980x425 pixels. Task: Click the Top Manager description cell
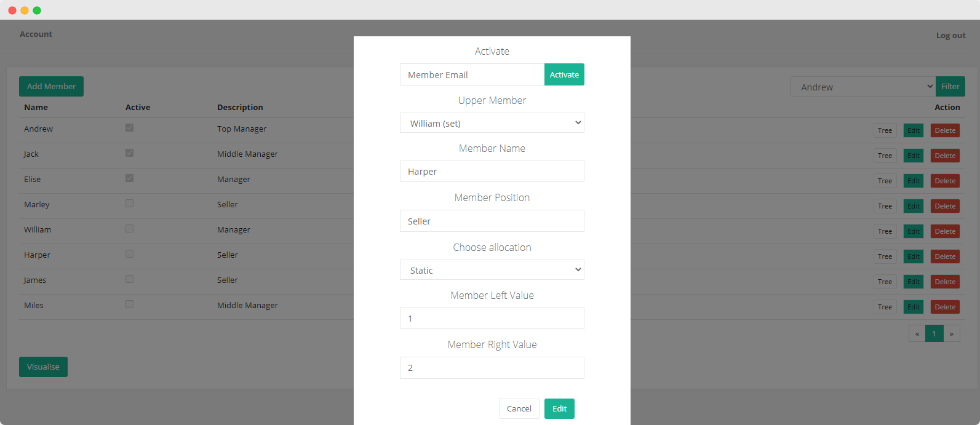pos(242,129)
